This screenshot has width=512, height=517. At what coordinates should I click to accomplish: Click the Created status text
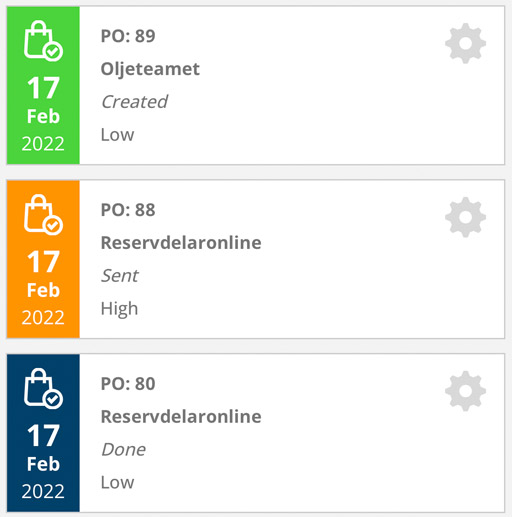pyautogui.click(x=134, y=102)
